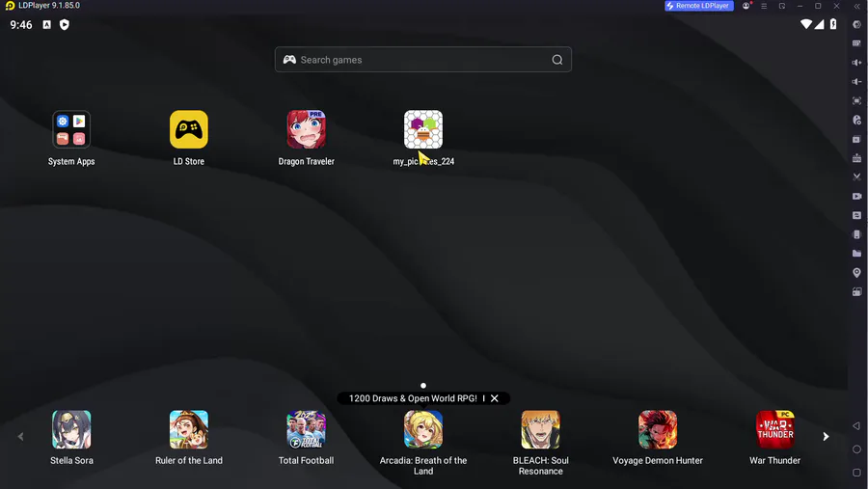Image resolution: width=868 pixels, height=489 pixels.
Task: Open the 1200 Draws & Open World RPG banner
Action: [413, 398]
